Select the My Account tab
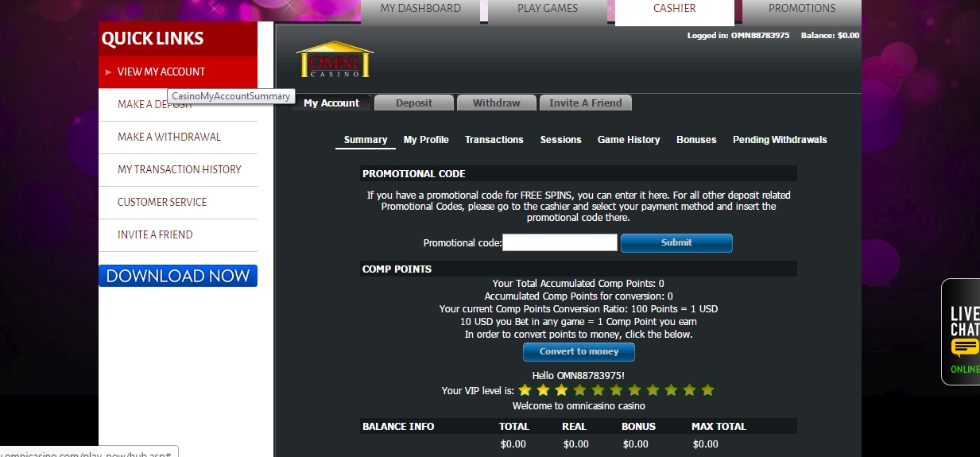Image resolution: width=980 pixels, height=457 pixels. [331, 103]
